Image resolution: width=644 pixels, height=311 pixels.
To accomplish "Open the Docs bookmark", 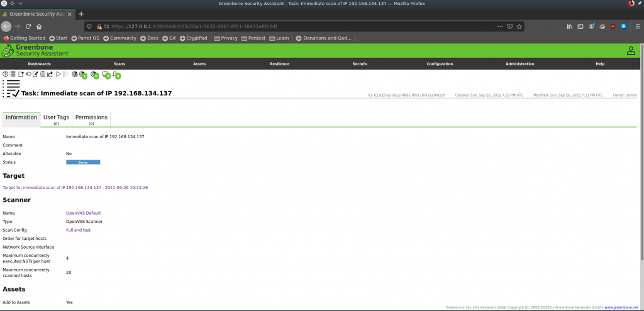I will [x=149, y=38].
